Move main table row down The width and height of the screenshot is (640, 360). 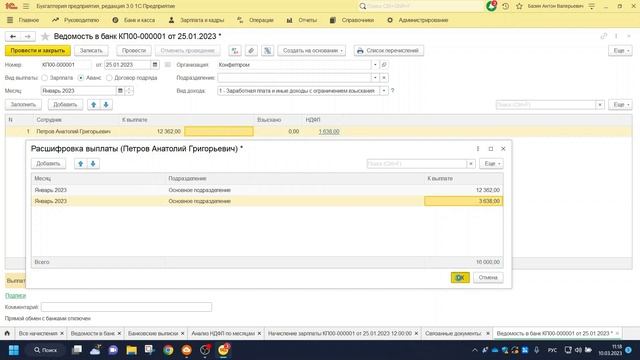[106, 104]
